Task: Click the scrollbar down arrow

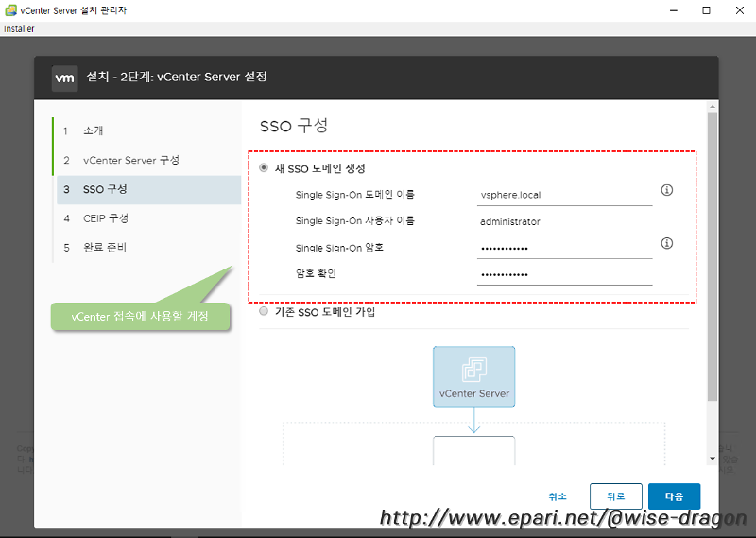Action: tap(713, 459)
